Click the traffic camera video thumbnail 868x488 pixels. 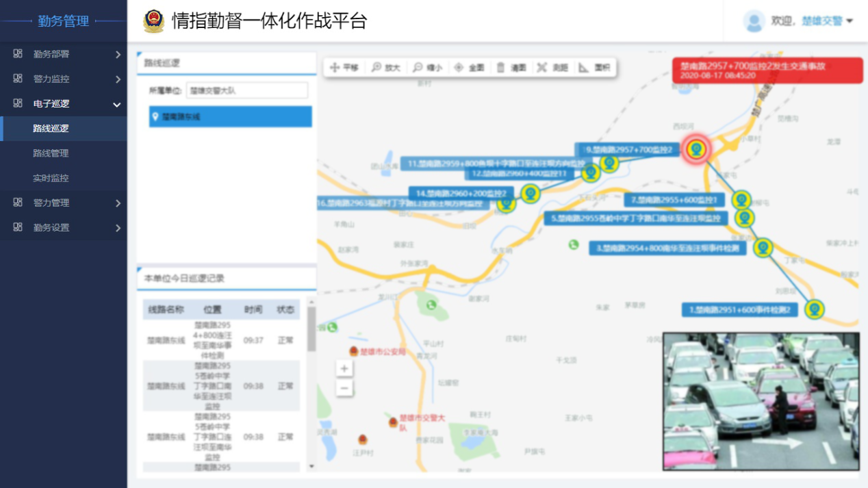761,401
